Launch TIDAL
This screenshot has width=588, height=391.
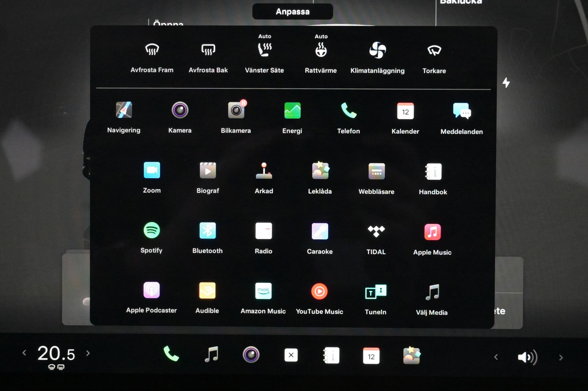click(376, 231)
